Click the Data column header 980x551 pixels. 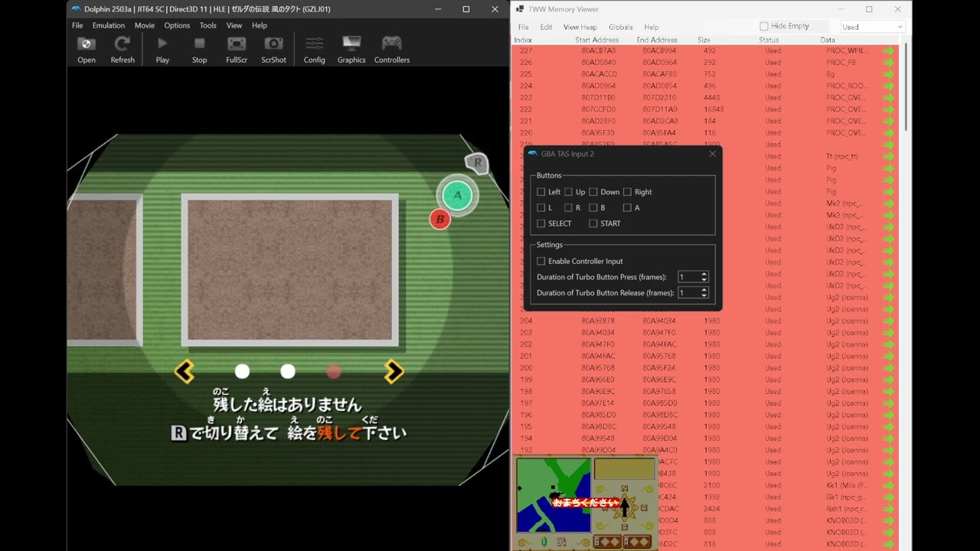(828, 40)
